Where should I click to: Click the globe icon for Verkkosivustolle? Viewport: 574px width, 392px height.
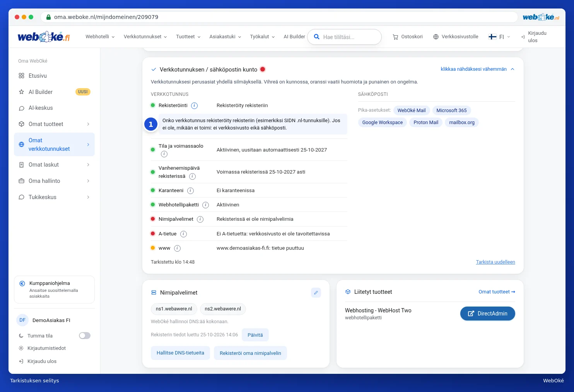point(436,37)
